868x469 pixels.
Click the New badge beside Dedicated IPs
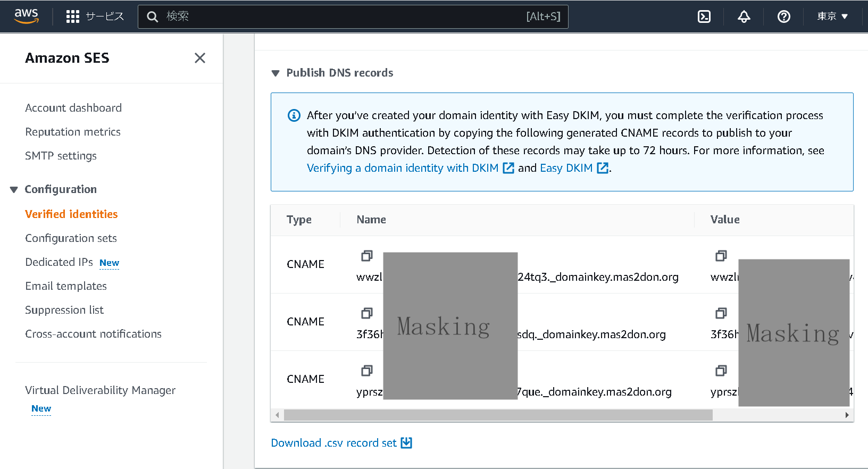point(109,263)
